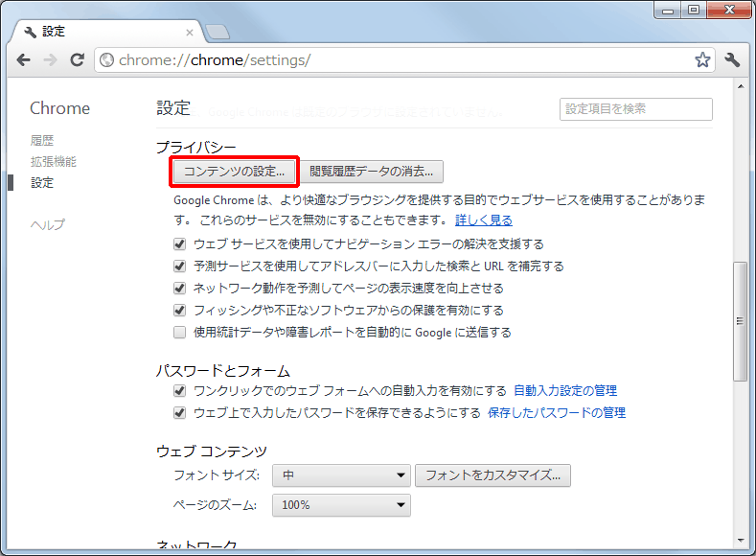Close the 設定 tab
Image resolution: width=756 pixels, height=556 pixels.
point(190,33)
